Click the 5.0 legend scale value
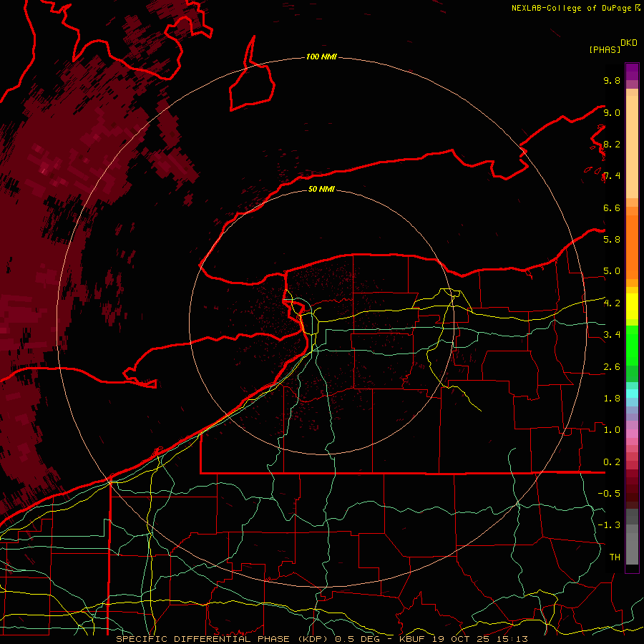 (612, 271)
